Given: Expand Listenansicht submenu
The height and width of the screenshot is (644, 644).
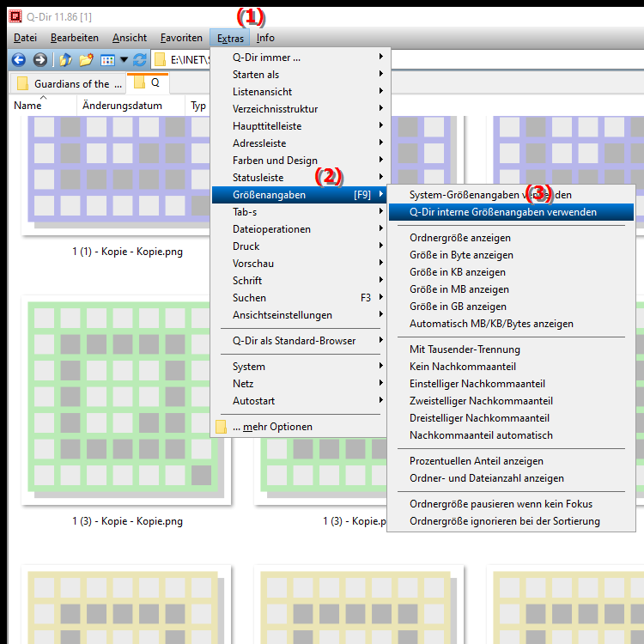Looking at the screenshot, I should pyautogui.click(x=299, y=92).
